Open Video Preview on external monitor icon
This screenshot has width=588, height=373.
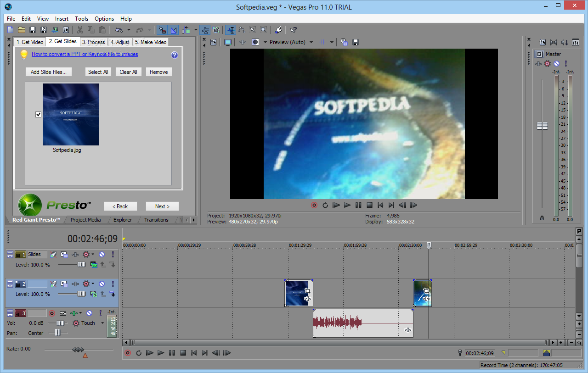(227, 42)
